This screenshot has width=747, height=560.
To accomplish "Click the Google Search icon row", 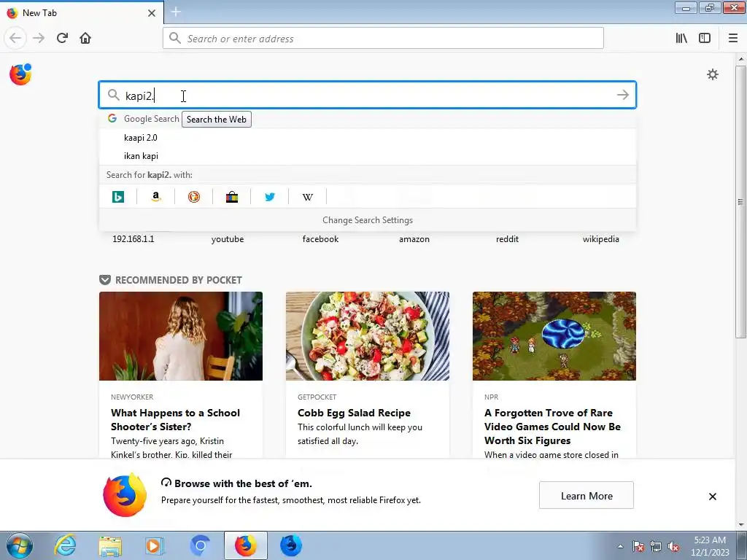I will (368, 119).
